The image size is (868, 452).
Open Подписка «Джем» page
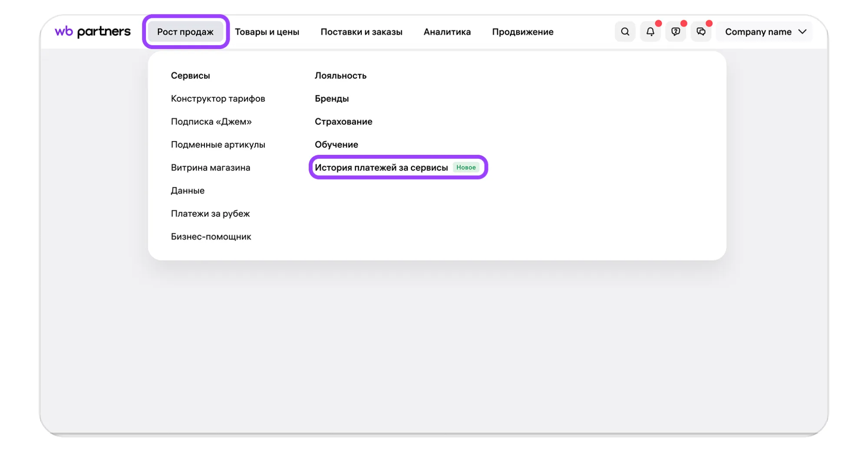211,121
